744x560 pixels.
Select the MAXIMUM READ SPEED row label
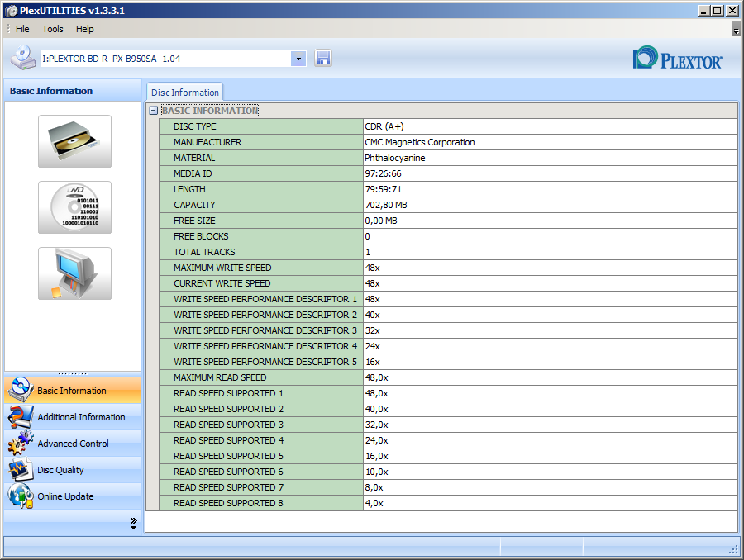point(220,377)
